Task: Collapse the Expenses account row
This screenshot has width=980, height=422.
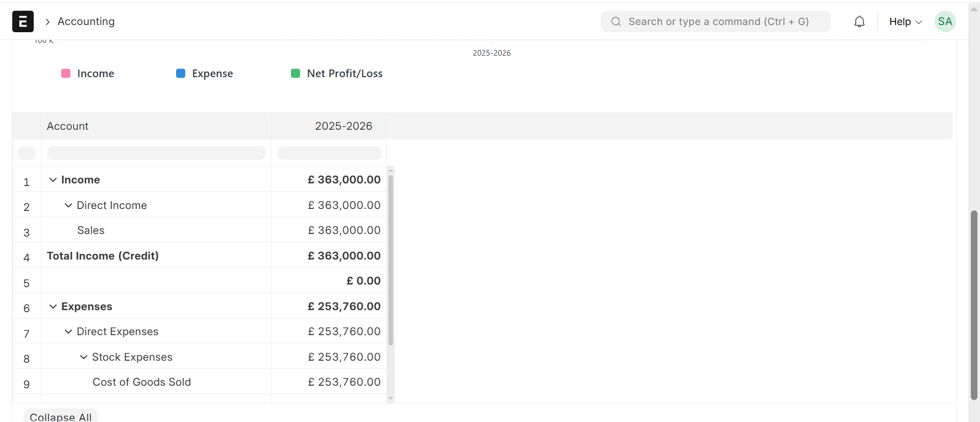Action: click(x=53, y=307)
